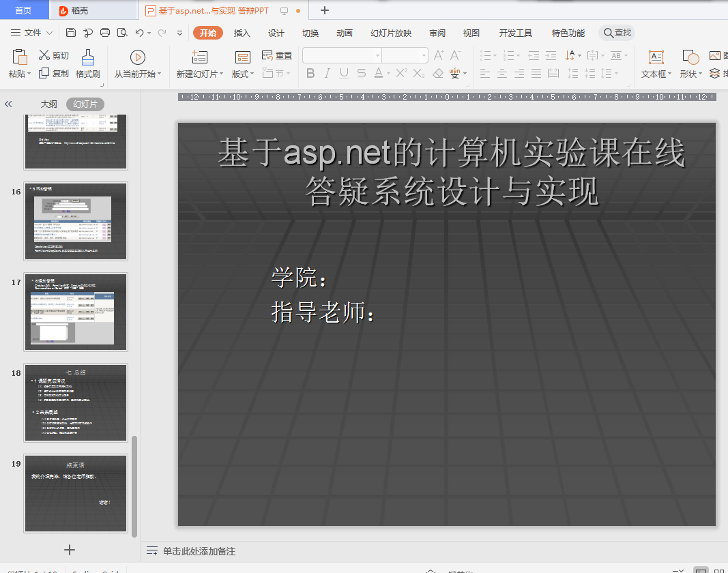Open the numbered list dropdown

pos(518,56)
